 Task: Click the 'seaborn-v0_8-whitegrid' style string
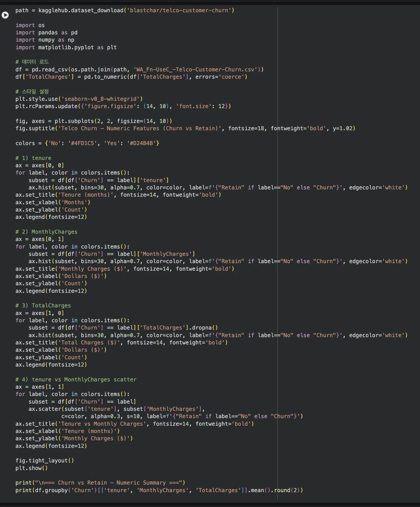pyautogui.click(x=102, y=99)
